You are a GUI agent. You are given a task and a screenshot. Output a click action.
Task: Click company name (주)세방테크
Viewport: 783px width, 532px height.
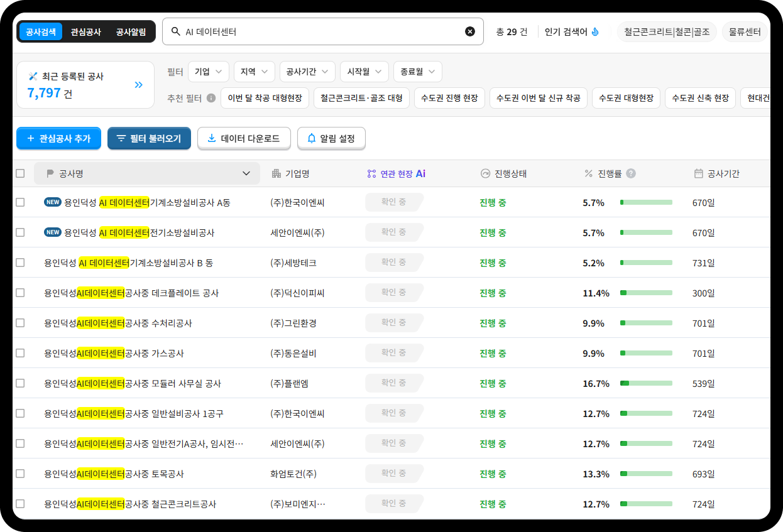click(293, 263)
